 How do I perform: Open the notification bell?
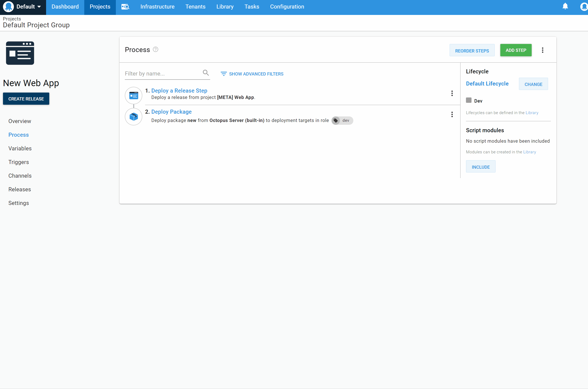click(x=565, y=7)
